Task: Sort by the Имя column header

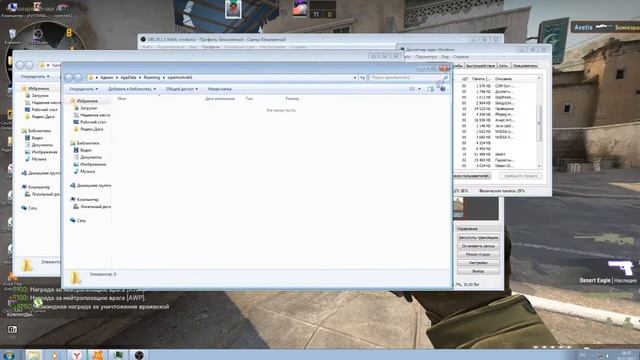Action: click(x=122, y=99)
